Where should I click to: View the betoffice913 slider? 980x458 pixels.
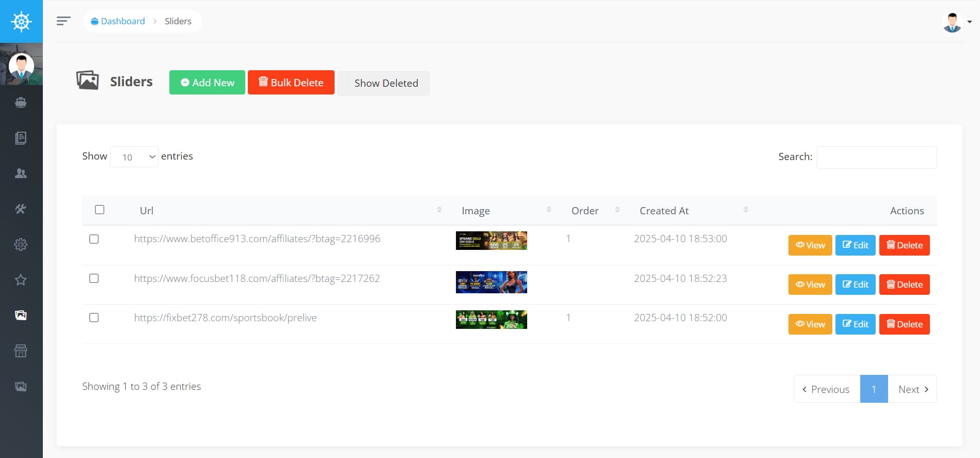click(810, 245)
